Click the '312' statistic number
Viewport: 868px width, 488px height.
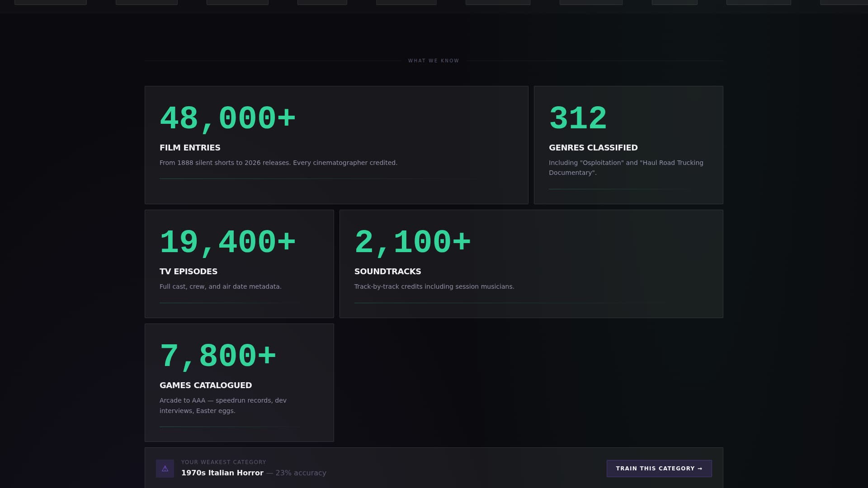[x=578, y=118]
